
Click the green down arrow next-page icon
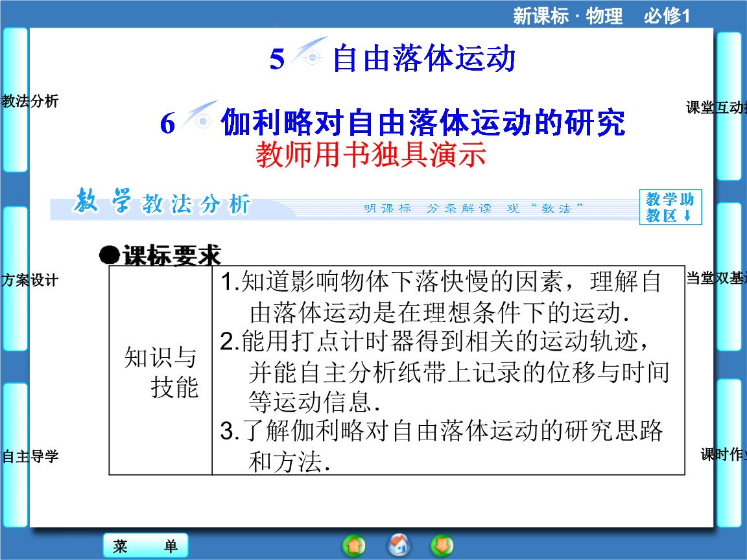(x=442, y=546)
